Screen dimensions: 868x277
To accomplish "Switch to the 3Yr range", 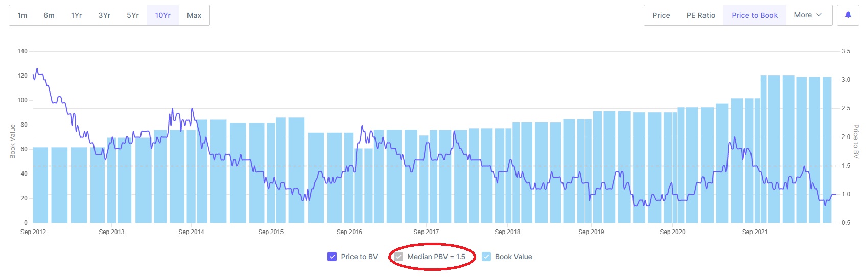I will point(104,15).
